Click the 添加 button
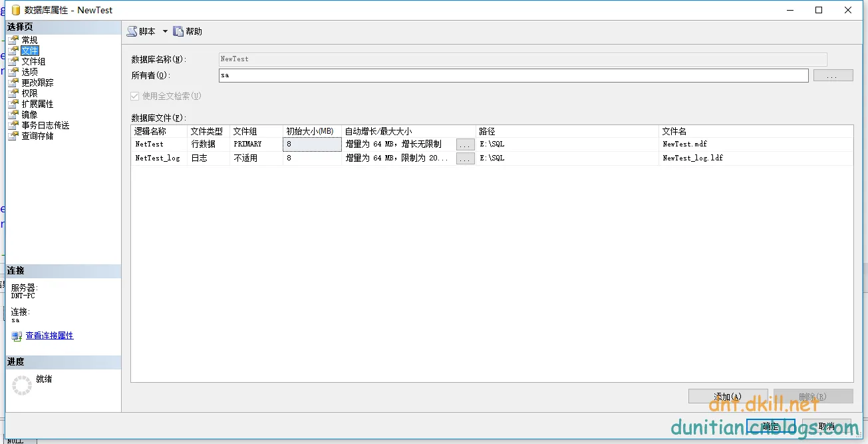This screenshot has height=444, width=868. coord(728,396)
